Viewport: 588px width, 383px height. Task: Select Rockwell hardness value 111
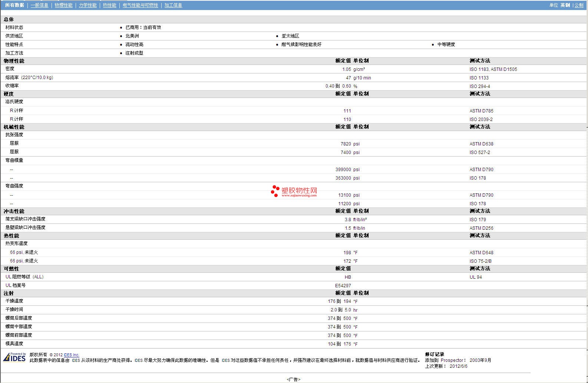(x=347, y=111)
